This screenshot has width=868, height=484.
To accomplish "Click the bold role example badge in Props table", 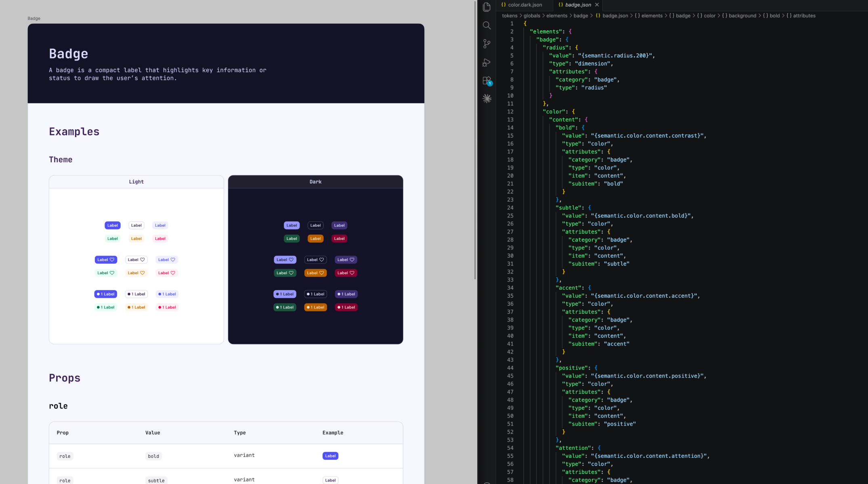I will [330, 455].
